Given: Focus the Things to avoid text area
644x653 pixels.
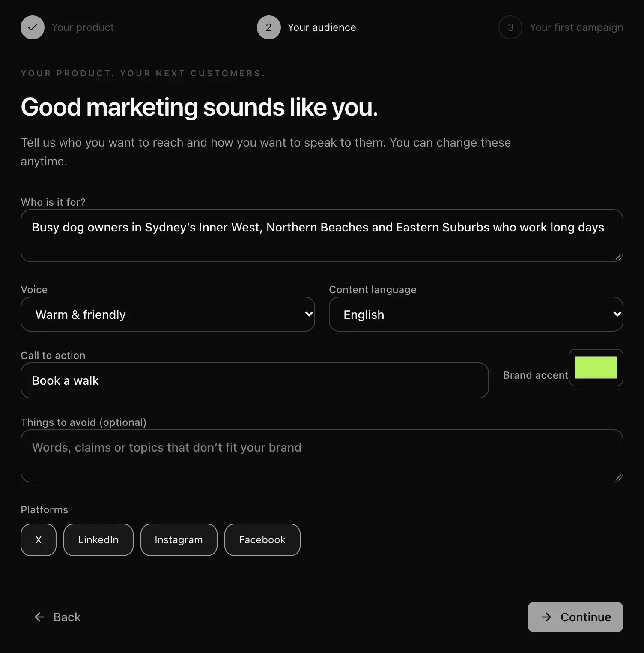Looking at the screenshot, I should (322, 456).
